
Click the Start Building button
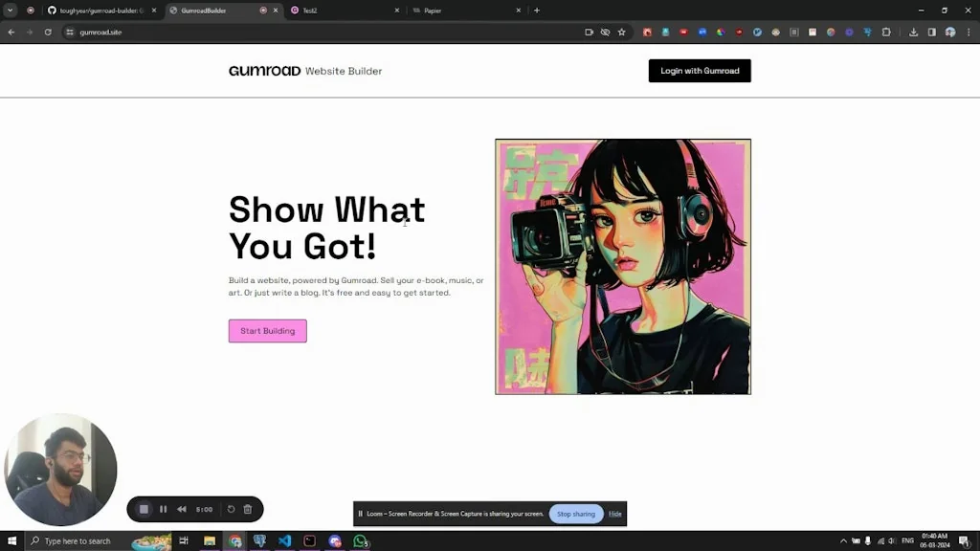[267, 330]
